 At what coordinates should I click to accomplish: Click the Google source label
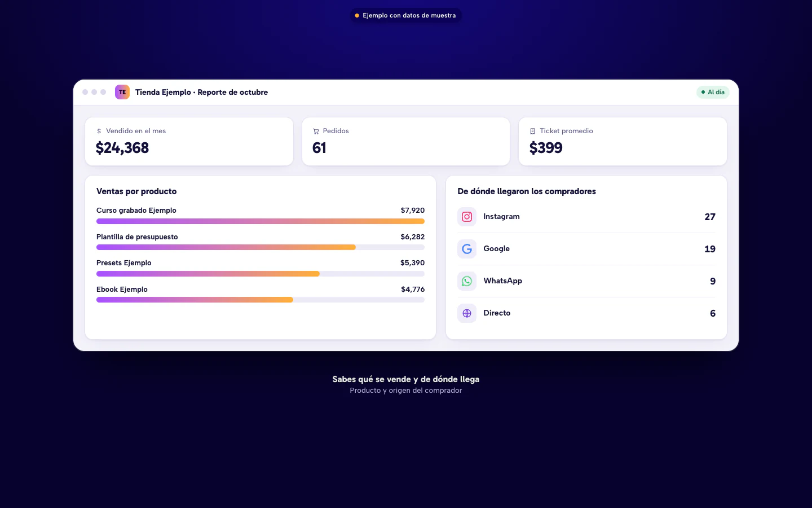tap(496, 249)
